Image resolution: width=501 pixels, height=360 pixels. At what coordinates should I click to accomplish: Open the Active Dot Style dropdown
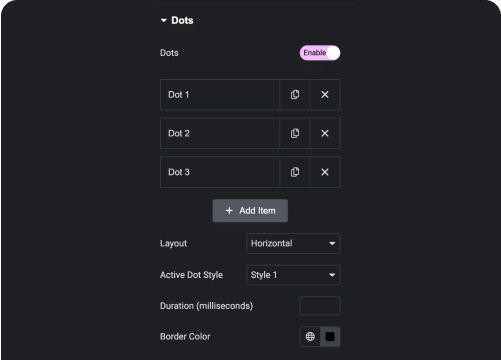tap(293, 275)
